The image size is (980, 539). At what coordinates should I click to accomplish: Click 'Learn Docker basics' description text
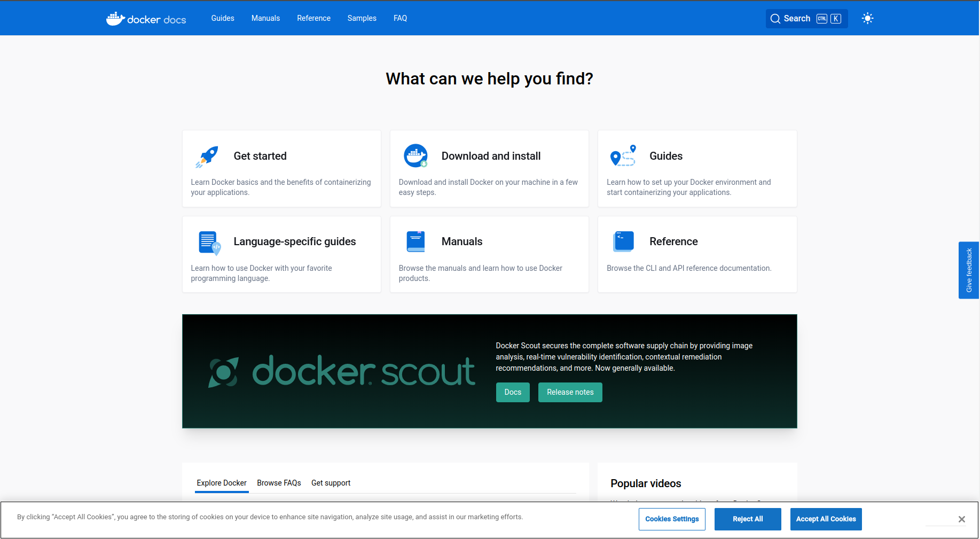[x=281, y=188]
